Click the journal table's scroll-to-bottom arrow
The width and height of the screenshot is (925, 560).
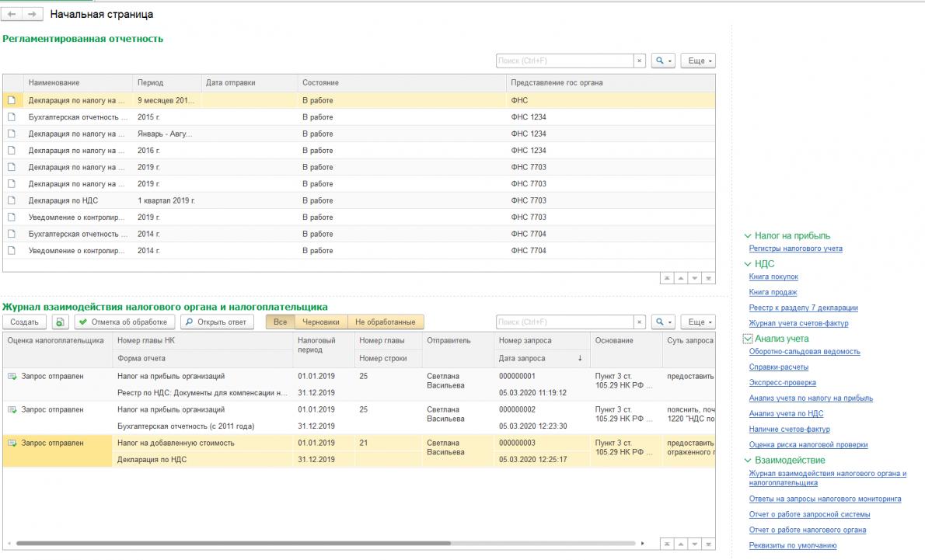708,544
